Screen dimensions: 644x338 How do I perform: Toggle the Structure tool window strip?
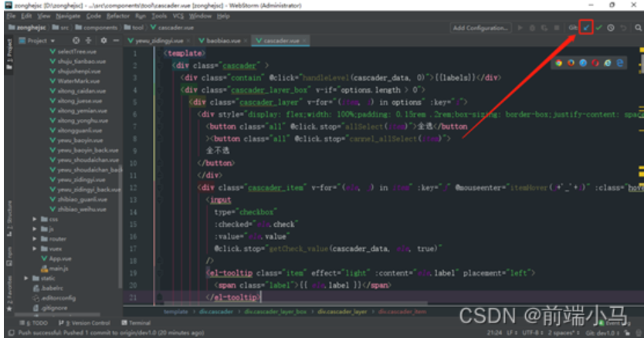(x=9, y=218)
